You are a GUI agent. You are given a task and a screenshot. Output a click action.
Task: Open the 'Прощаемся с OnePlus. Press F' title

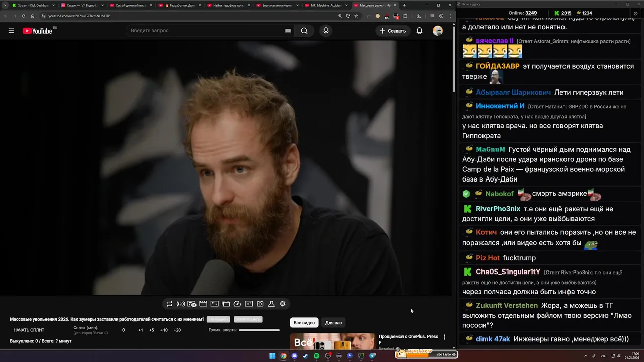408,339
